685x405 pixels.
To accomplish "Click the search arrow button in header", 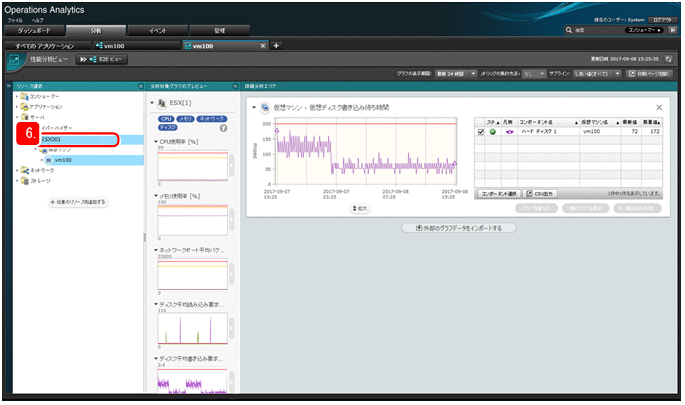I will (x=673, y=31).
